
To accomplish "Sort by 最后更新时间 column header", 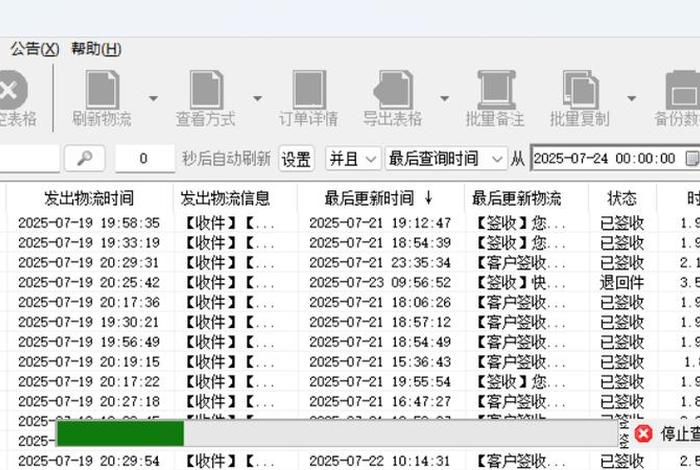I will click(x=380, y=198).
